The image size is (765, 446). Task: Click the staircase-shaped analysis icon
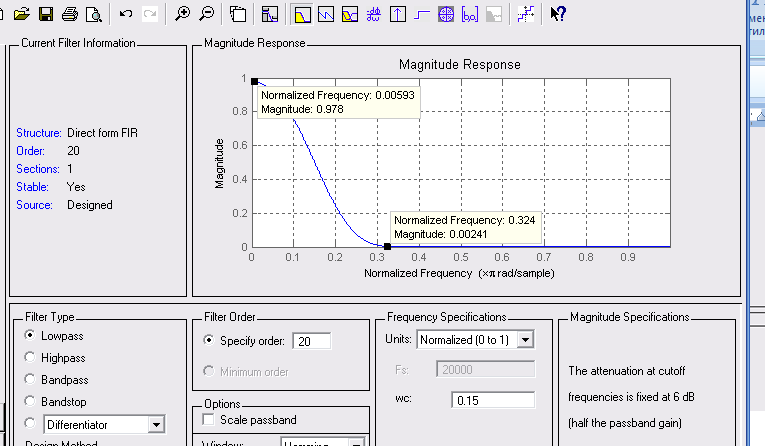[x=526, y=14]
